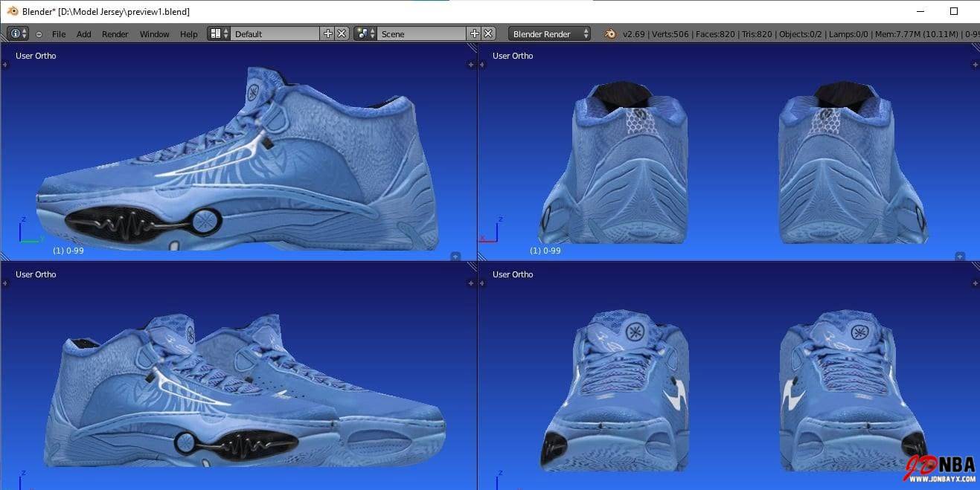This screenshot has height=490, width=980.
Task: Click the Tris:820 statistic
Action: point(758,34)
